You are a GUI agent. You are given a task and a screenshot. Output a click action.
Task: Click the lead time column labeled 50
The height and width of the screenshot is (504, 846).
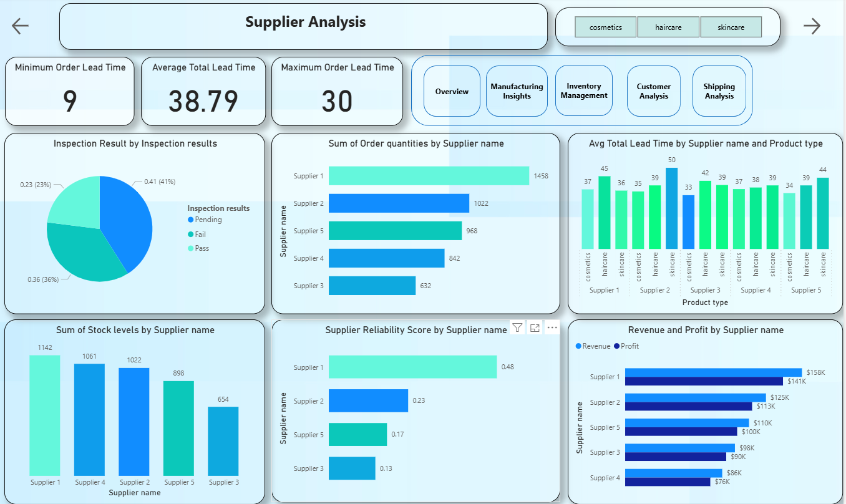pyautogui.click(x=672, y=208)
